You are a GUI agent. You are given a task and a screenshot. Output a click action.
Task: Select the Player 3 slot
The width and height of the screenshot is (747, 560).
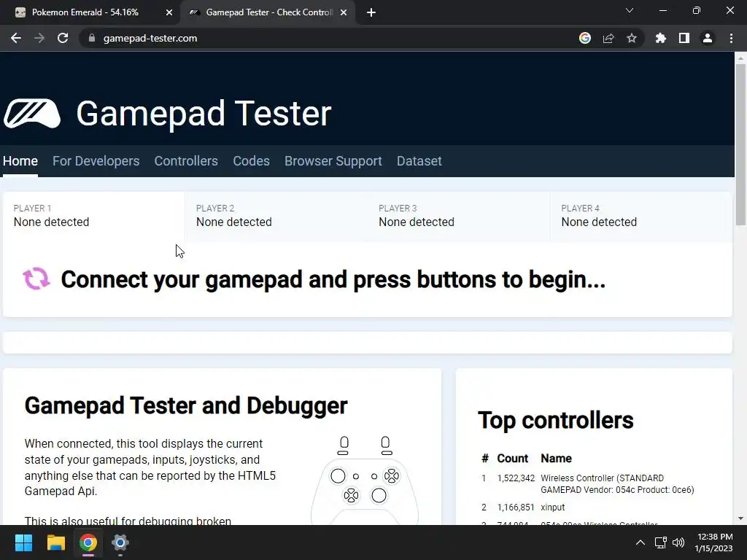pos(458,216)
